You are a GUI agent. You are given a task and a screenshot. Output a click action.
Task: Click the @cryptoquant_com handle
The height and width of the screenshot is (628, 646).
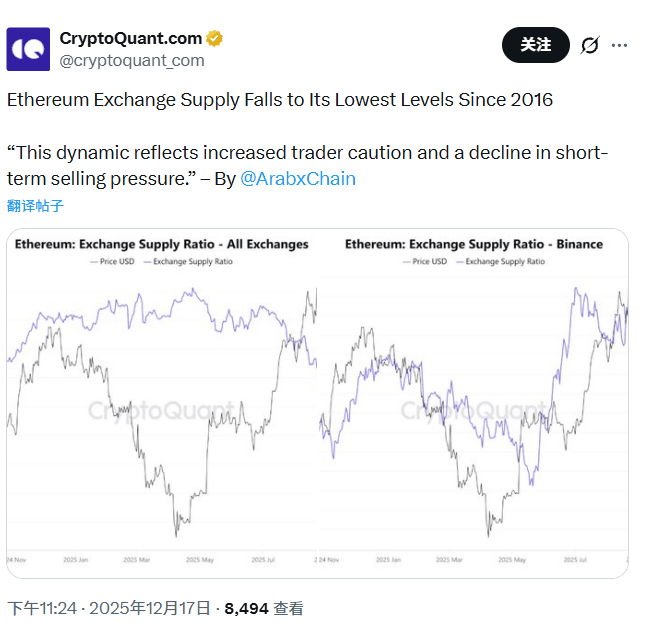coord(132,60)
